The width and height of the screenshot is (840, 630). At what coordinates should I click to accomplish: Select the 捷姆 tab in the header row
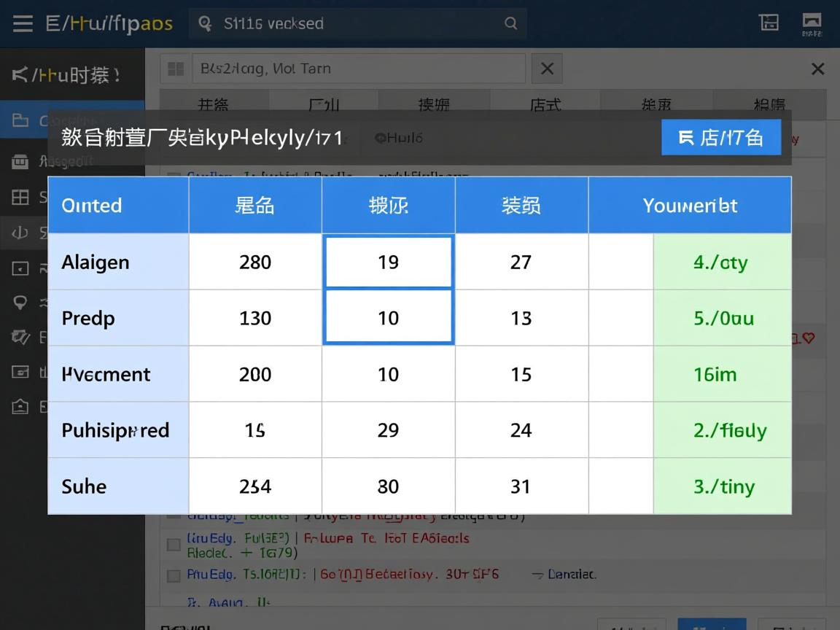(x=434, y=104)
